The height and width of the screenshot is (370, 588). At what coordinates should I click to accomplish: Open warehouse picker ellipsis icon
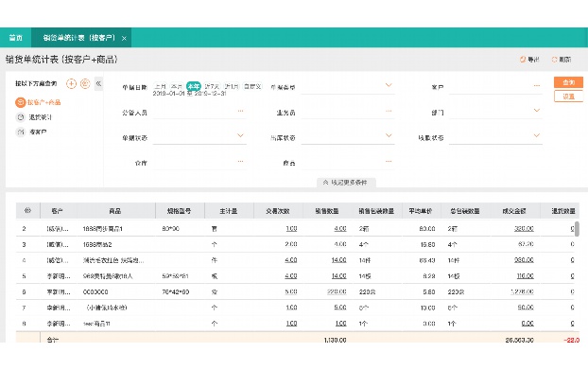coord(240,162)
